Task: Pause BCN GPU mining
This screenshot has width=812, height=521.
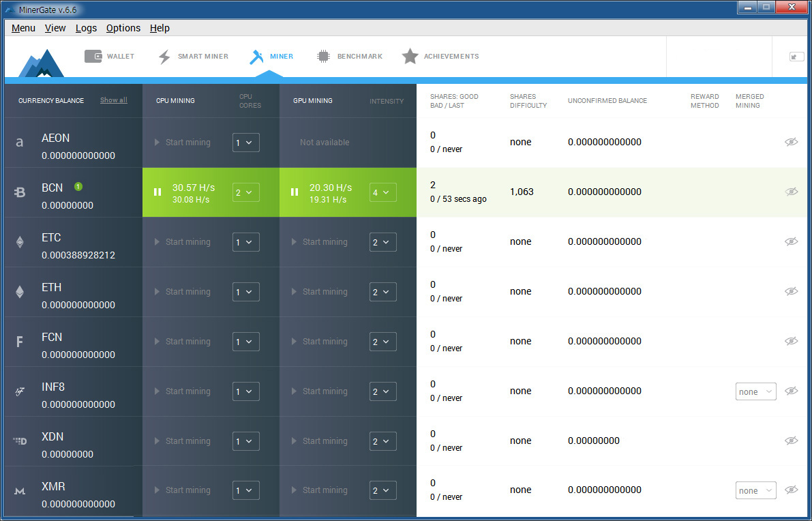Action: pos(295,192)
